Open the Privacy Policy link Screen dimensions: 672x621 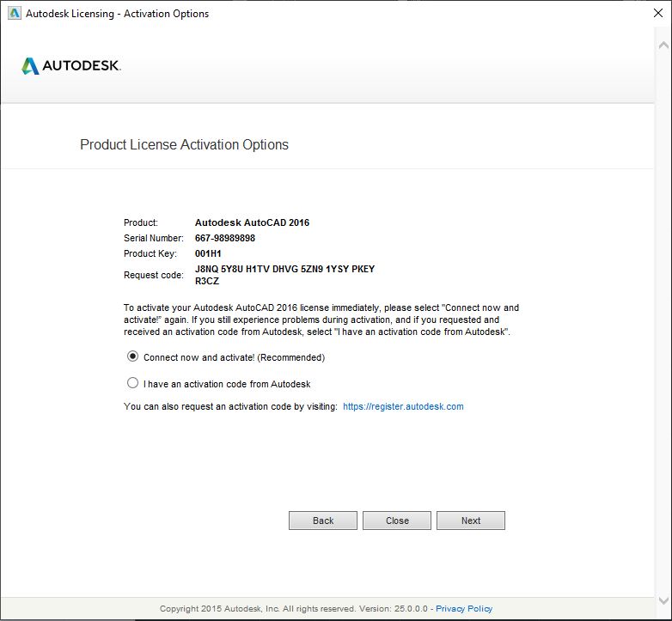coord(464,609)
